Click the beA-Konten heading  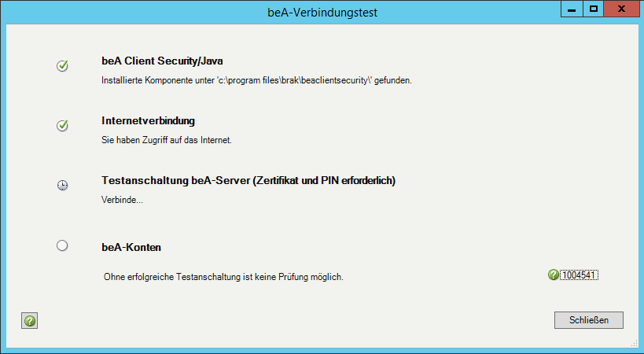(x=131, y=247)
